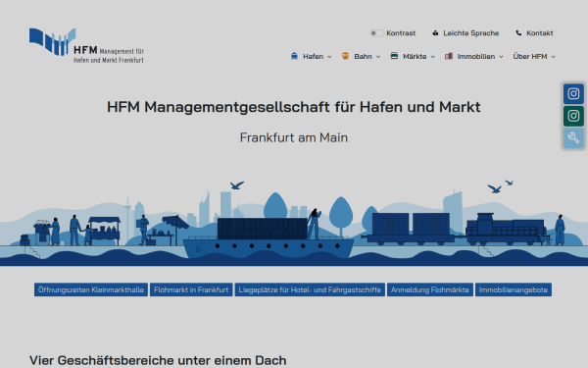Click the Immobilien building icon
The image size is (588, 368).
[449, 56]
